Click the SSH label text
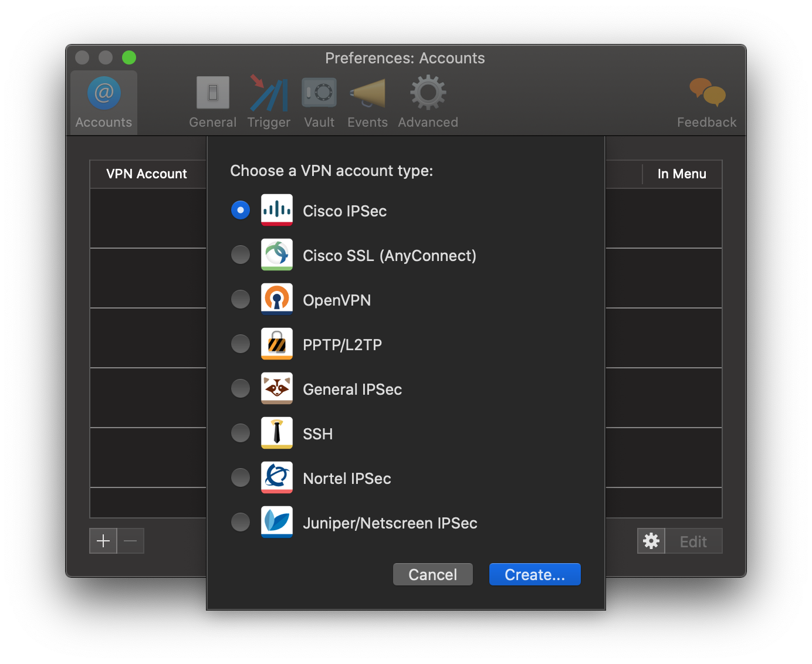Image resolution: width=812 pixels, height=664 pixels. [318, 434]
